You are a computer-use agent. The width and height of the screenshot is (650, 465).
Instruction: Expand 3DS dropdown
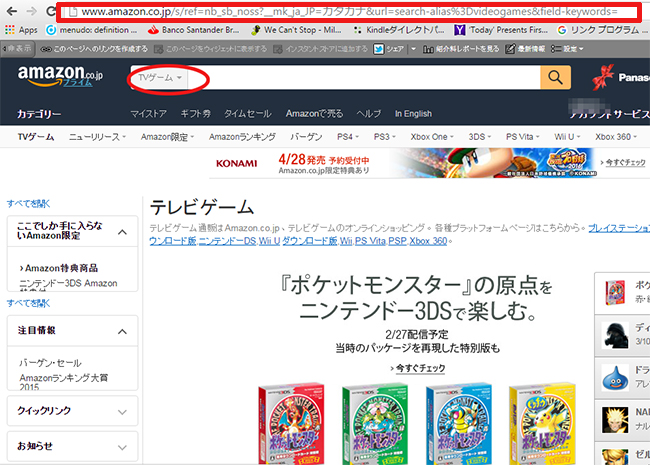(480, 137)
